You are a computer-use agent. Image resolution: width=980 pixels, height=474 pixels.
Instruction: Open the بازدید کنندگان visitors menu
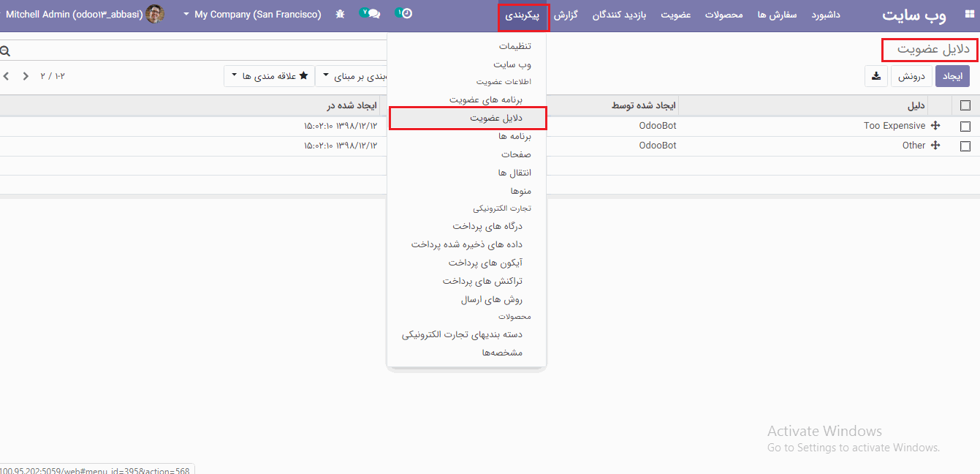[619, 15]
